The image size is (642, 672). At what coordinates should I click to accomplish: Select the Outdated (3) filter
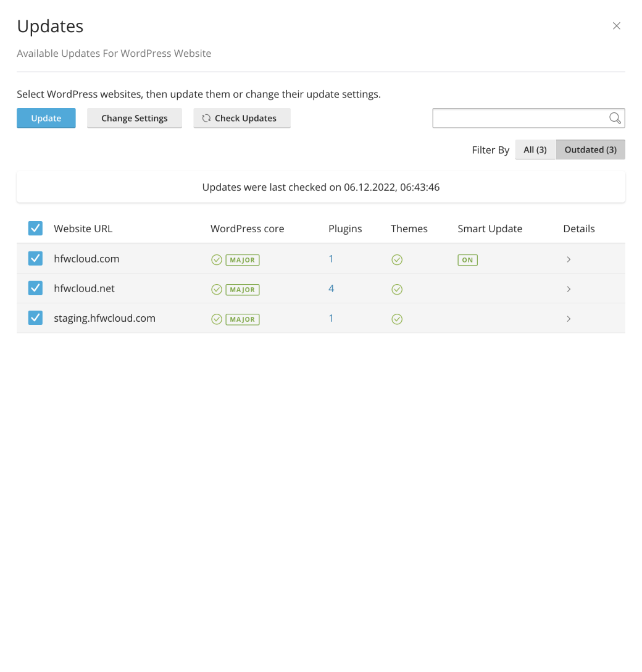click(590, 149)
